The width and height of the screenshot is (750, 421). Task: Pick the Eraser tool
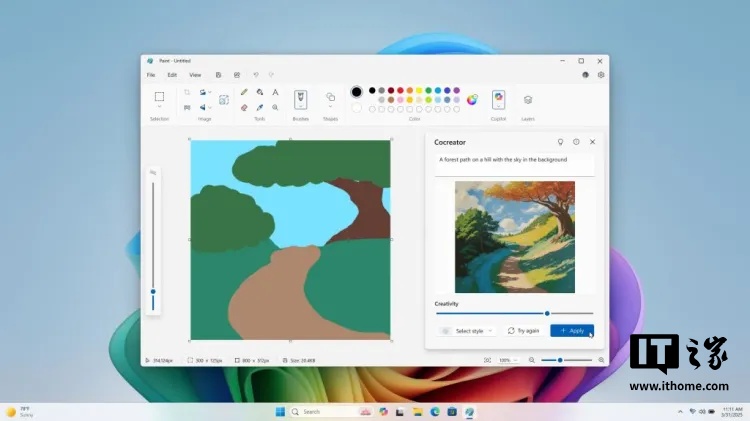pyautogui.click(x=244, y=107)
